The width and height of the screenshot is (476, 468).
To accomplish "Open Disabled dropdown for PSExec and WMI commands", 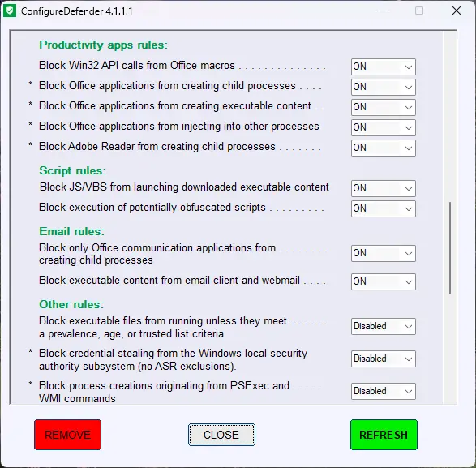I will coord(383,391).
